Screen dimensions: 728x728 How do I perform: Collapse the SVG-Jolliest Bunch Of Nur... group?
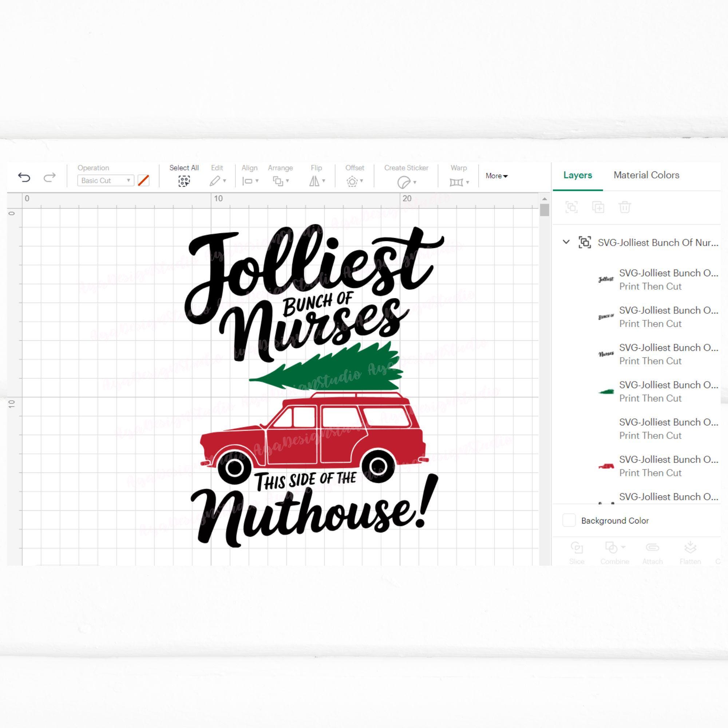[x=566, y=242]
